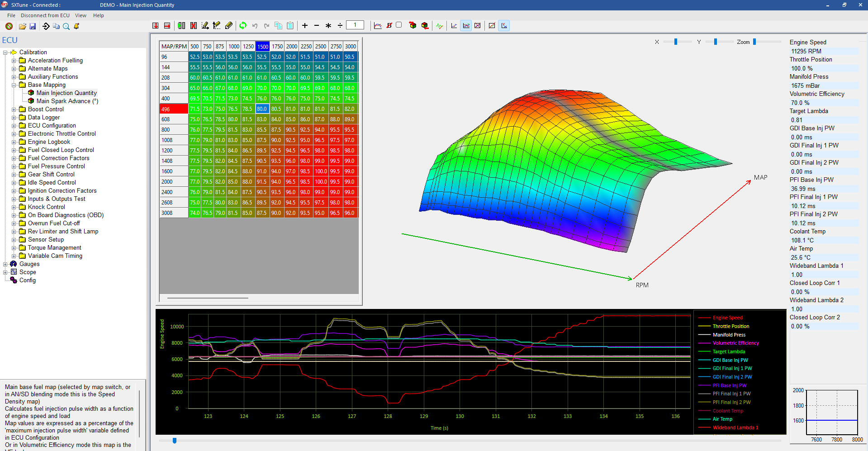Click the undo arrow icon
Viewport: 868px width, 451px height.
point(255,26)
